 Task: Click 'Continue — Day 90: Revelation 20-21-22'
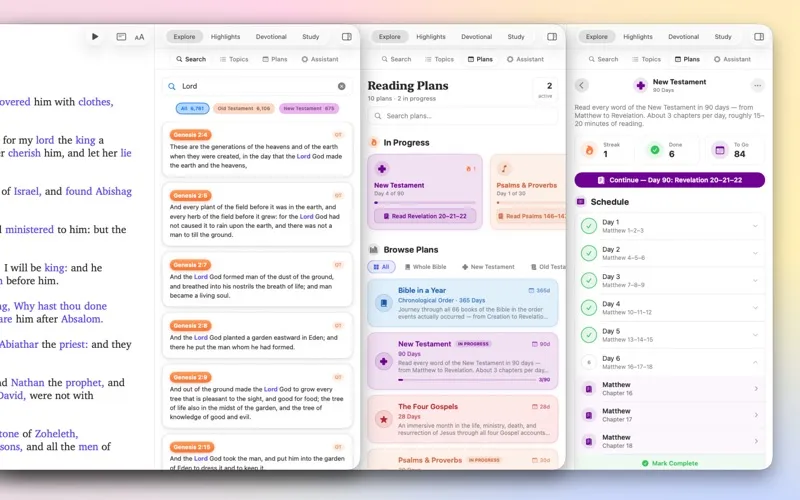pyautogui.click(x=670, y=180)
